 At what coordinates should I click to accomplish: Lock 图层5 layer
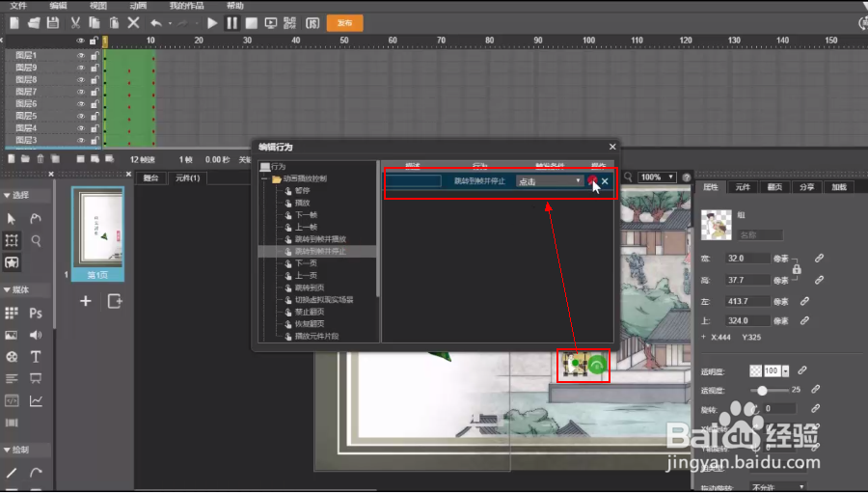point(95,117)
